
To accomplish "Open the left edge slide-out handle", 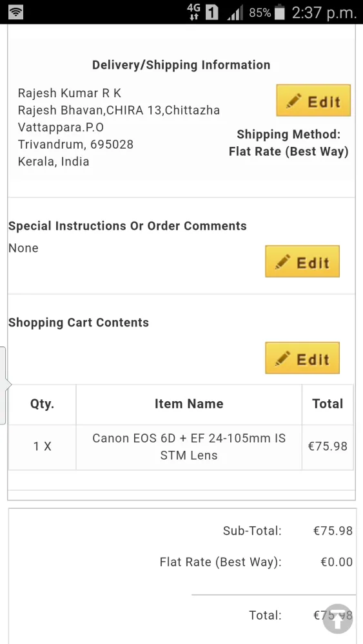I will click(x=4, y=385).
